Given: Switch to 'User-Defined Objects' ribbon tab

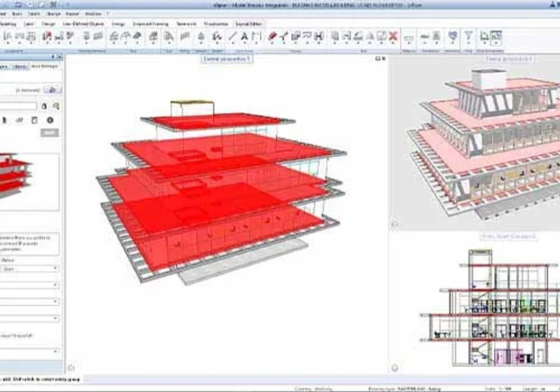Looking at the screenshot, I should 83,24.
